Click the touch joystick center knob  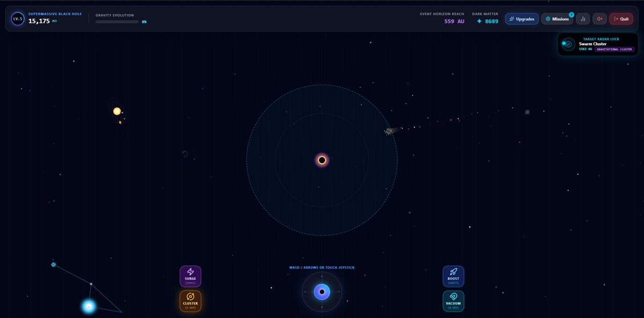(322, 292)
